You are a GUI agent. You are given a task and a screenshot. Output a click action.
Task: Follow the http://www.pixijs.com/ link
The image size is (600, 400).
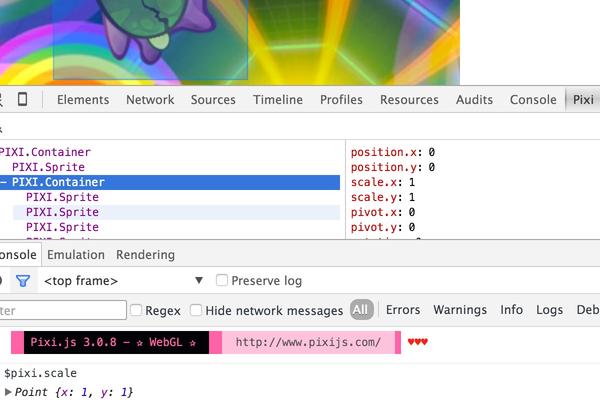click(x=308, y=342)
